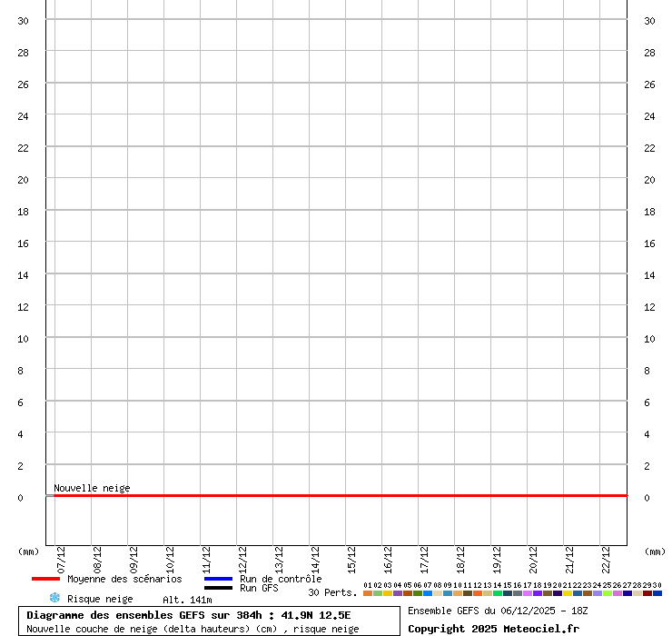The image size is (672, 636).
Task: Click the Moyenne des scénarios legend text
Action: [124, 579]
